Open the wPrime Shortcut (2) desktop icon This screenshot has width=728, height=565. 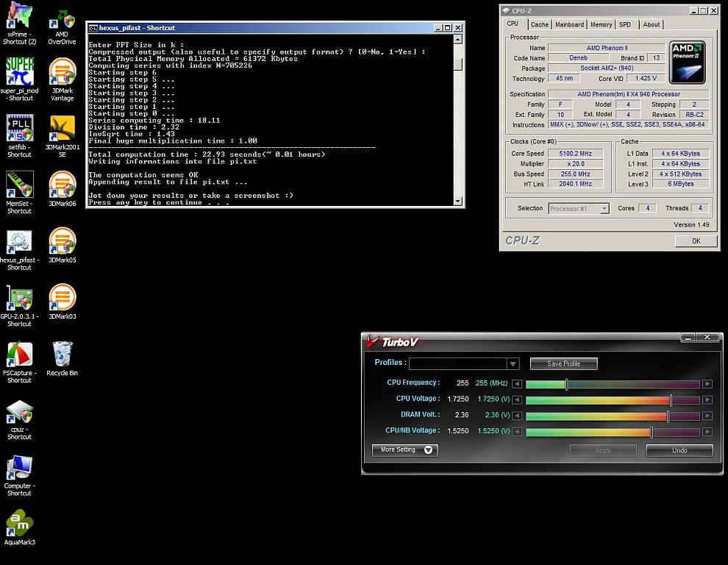pyautogui.click(x=20, y=24)
